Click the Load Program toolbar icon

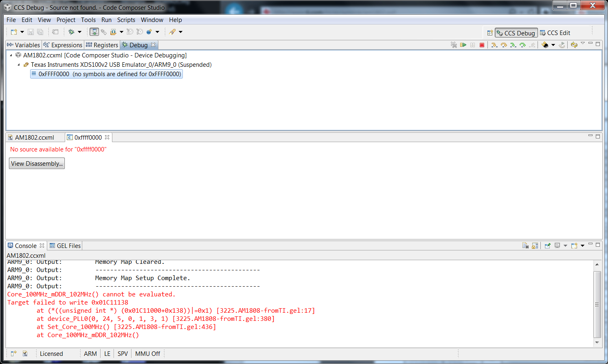[x=113, y=32]
